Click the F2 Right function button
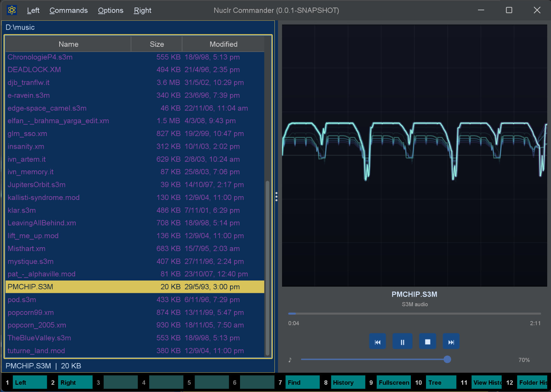The width and height of the screenshot is (551, 392). [x=75, y=382]
